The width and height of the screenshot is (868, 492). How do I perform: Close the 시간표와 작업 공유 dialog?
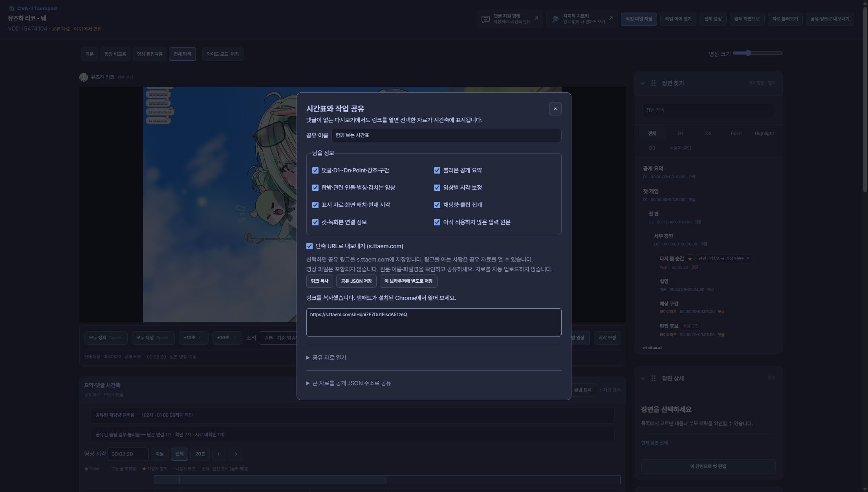click(555, 109)
